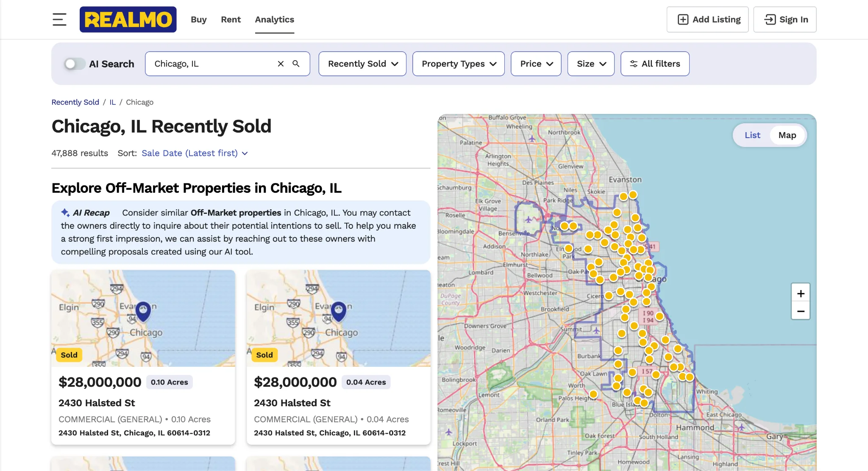Screen dimensions: 868x471
Task: Open the Property Types dropdown
Action: coord(458,64)
